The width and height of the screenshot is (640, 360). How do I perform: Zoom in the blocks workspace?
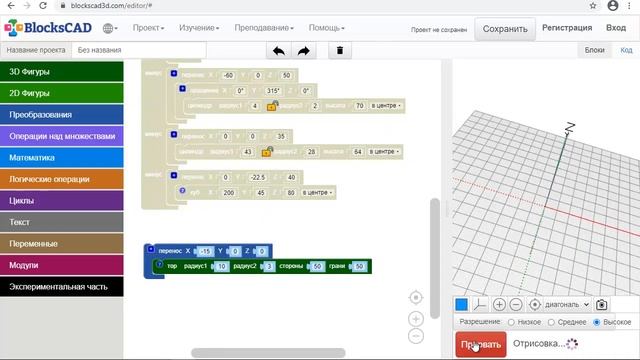(x=416, y=319)
